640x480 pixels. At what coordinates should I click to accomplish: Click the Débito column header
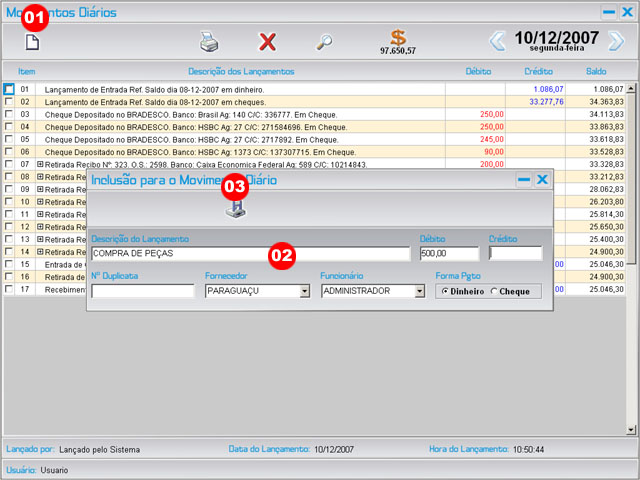click(478, 72)
